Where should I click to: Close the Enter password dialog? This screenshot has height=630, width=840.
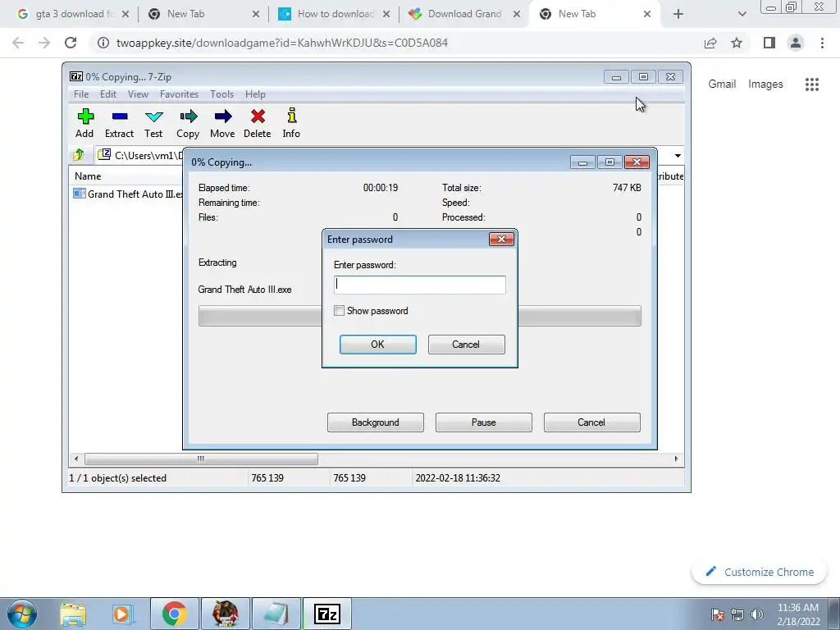tap(501, 239)
